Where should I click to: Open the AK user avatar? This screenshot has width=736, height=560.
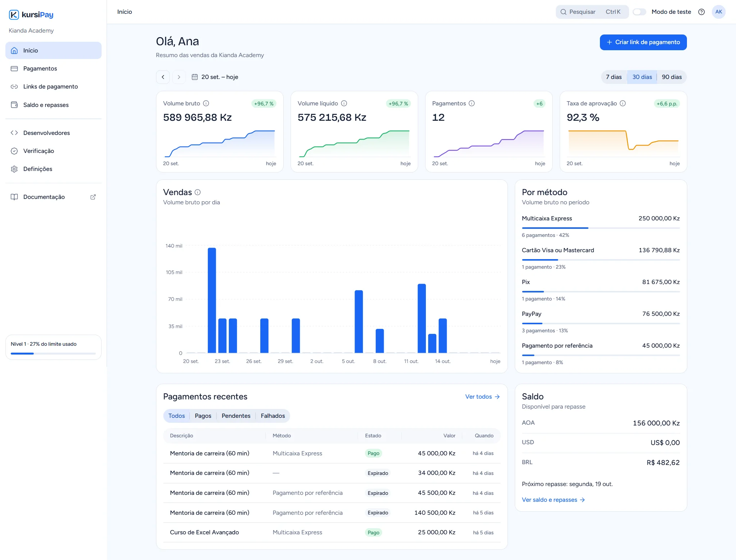(718, 12)
